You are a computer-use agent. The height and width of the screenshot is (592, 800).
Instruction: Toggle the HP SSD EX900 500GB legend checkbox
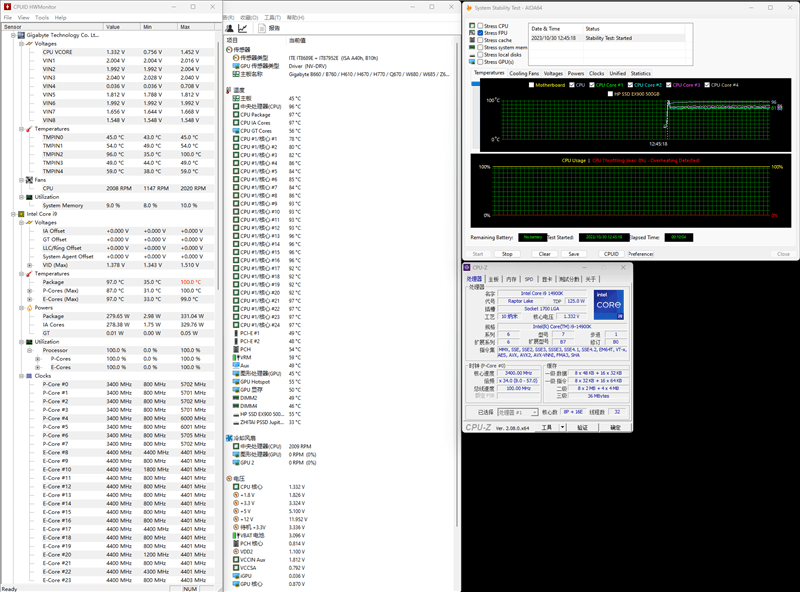click(610, 94)
